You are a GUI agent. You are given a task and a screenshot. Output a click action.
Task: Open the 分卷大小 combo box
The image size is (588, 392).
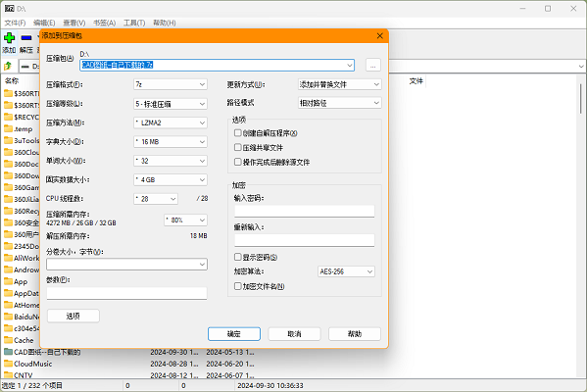pyautogui.click(x=126, y=264)
